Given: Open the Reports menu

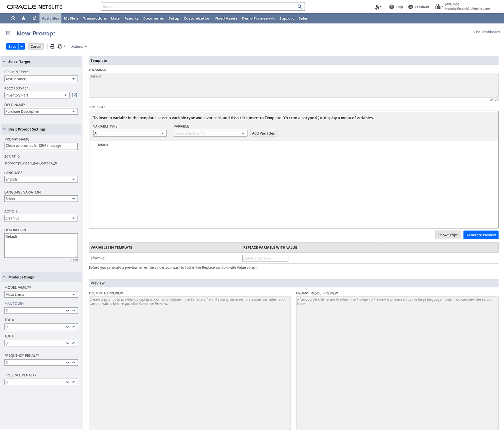Looking at the screenshot, I should (131, 18).
